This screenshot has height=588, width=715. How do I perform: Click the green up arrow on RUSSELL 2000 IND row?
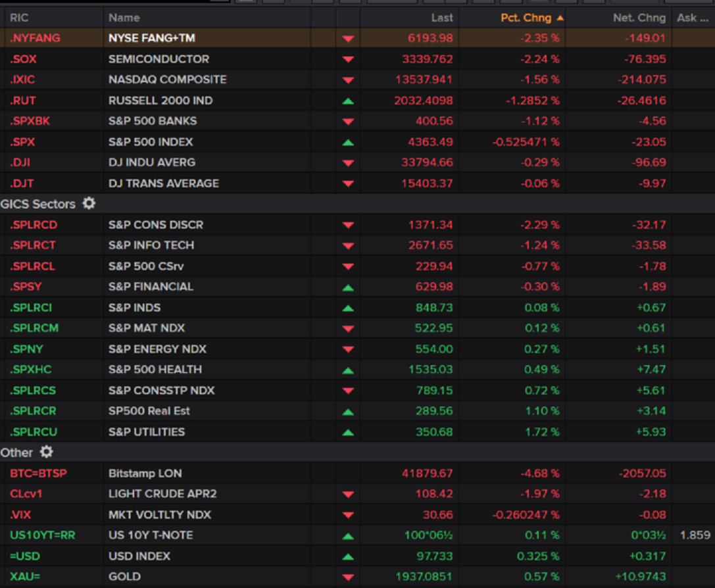[x=349, y=100]
